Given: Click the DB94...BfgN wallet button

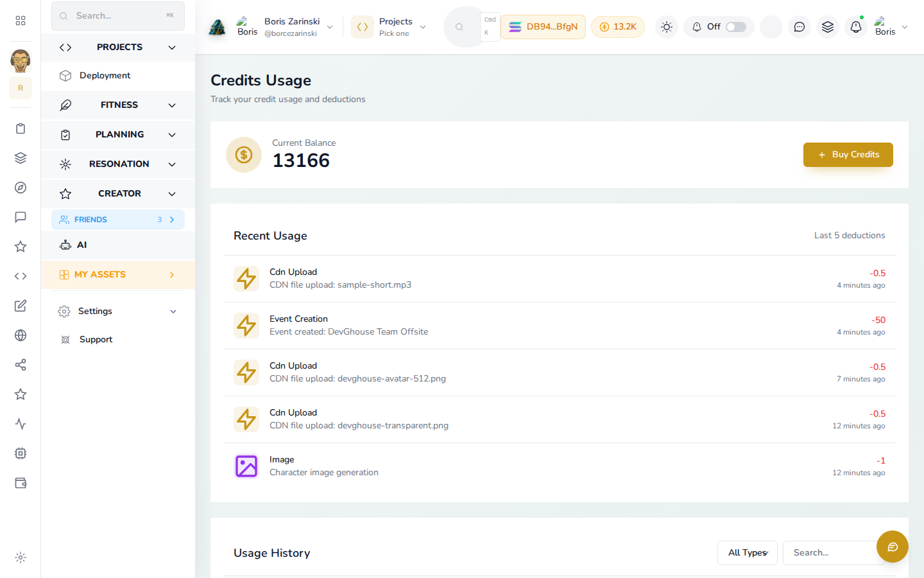Looking at the screenshot, I should pos(543,27).
